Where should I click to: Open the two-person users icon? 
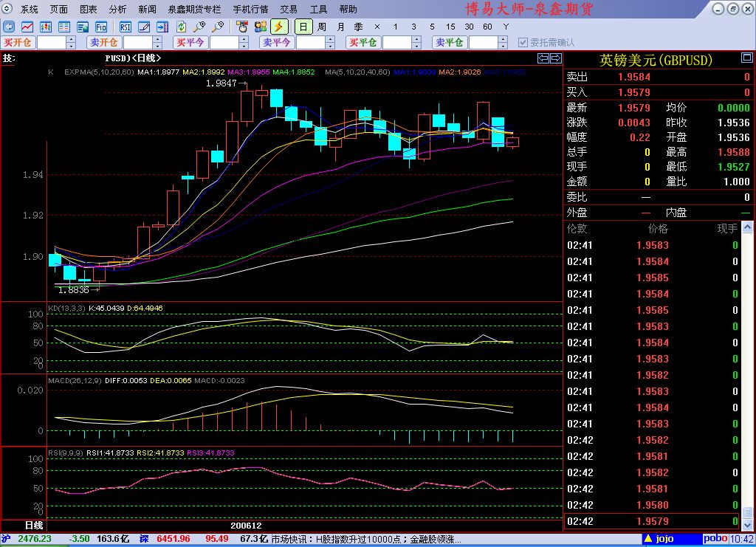260,27
